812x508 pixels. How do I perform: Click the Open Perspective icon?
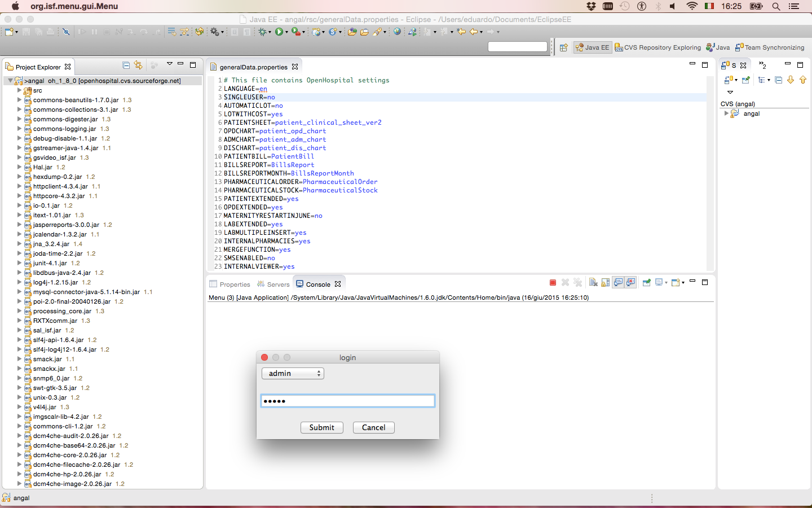563,47
